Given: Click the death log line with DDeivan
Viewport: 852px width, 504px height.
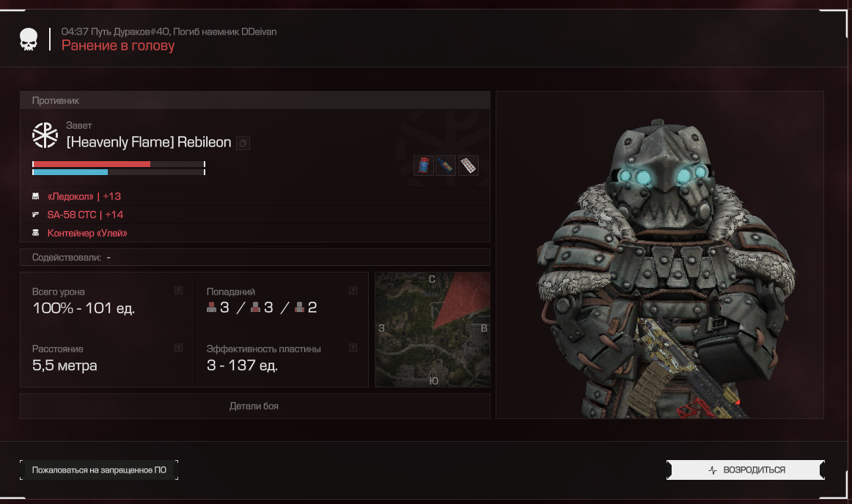Looking at the screenshot, I should [x=169, y=31].
